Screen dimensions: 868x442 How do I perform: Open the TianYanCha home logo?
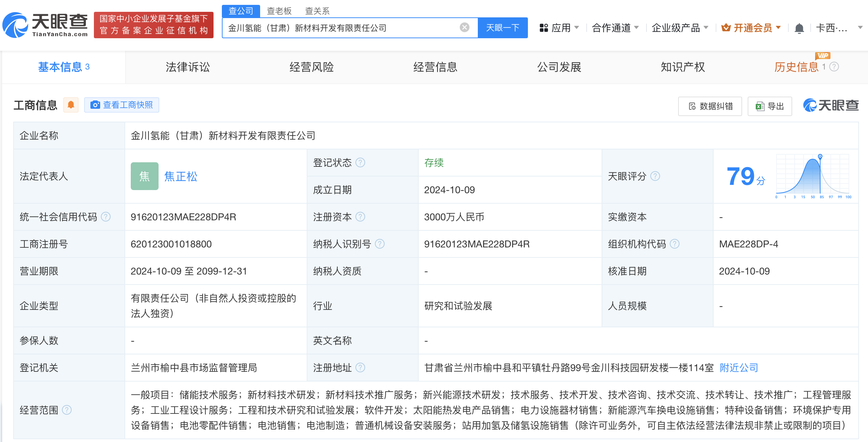45,25
